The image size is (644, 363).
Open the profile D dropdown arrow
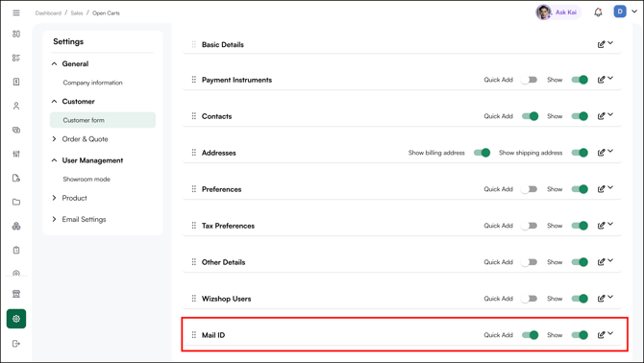click(634, 12)
